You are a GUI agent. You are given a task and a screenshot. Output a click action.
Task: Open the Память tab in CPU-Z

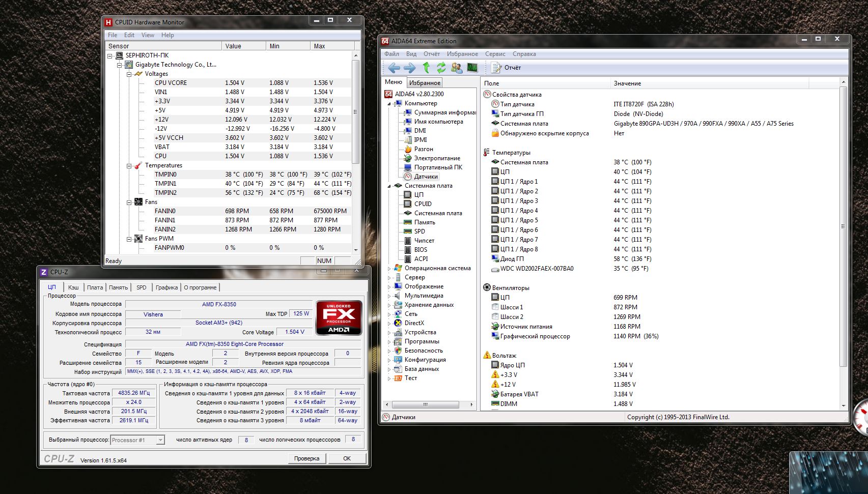tap(118, 287)
